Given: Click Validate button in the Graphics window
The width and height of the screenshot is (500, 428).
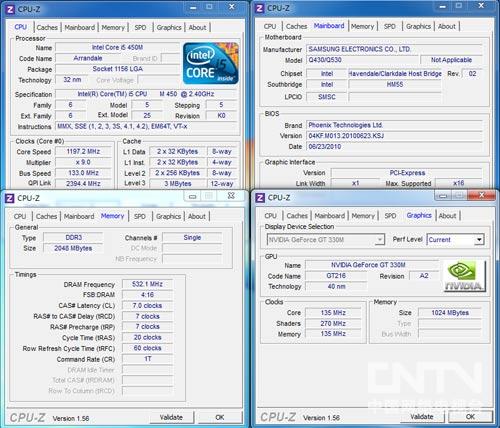Looking at the screenshot, I should 422,417.
